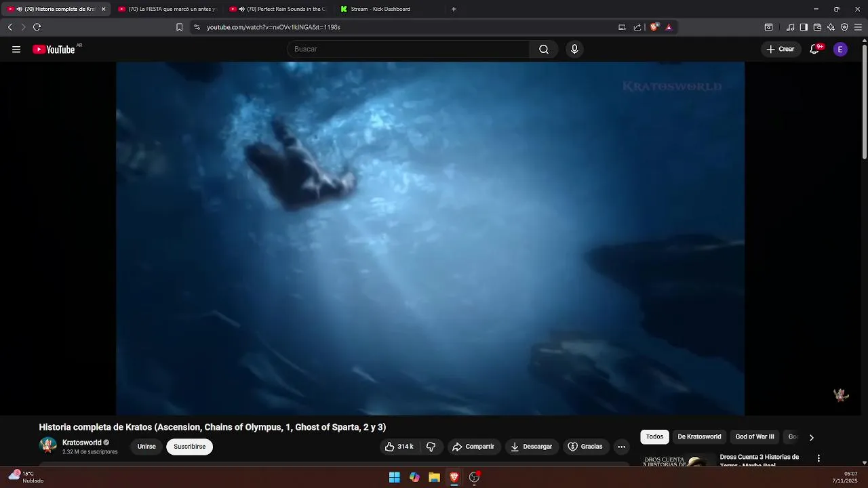This screenshot has height=488, width=868.
Task: Open Brave Rewards triangle icon
Action: (x=669, y=27)
